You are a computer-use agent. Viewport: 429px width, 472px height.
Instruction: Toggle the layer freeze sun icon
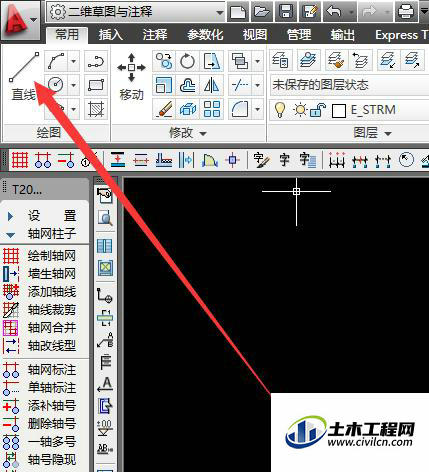(300, 110)
